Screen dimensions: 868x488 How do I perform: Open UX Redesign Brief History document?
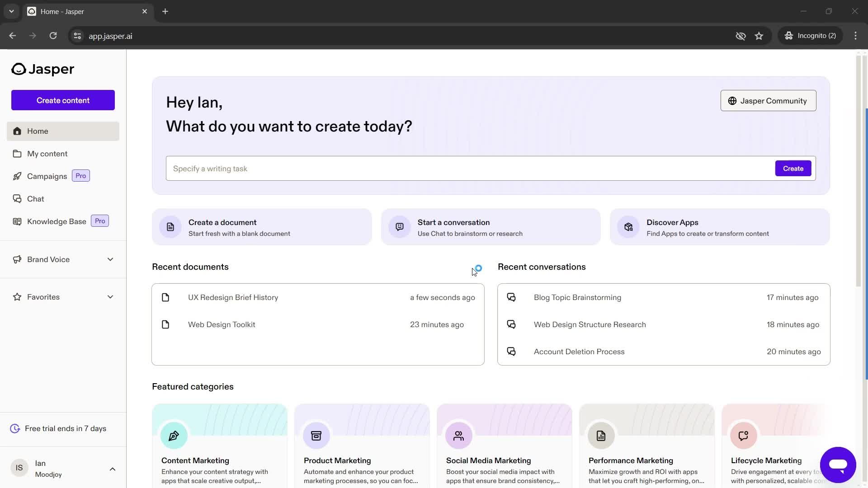coord(233,297)
